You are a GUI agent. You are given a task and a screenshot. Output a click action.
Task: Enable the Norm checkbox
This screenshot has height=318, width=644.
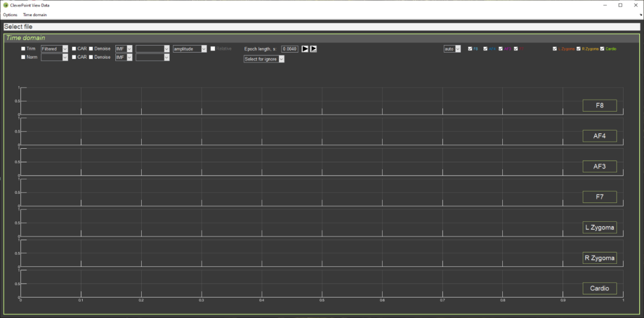(23, 57)
